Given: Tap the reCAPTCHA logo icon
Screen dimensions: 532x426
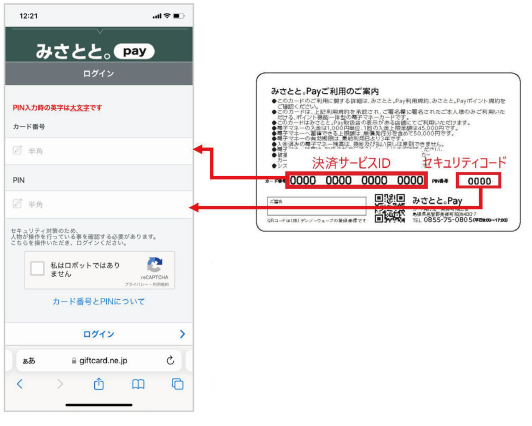Looking at the screenshot, I should 155,265.
